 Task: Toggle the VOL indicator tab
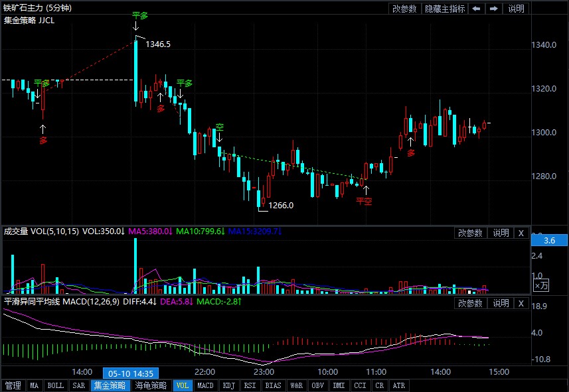click(x=183, y=385)
